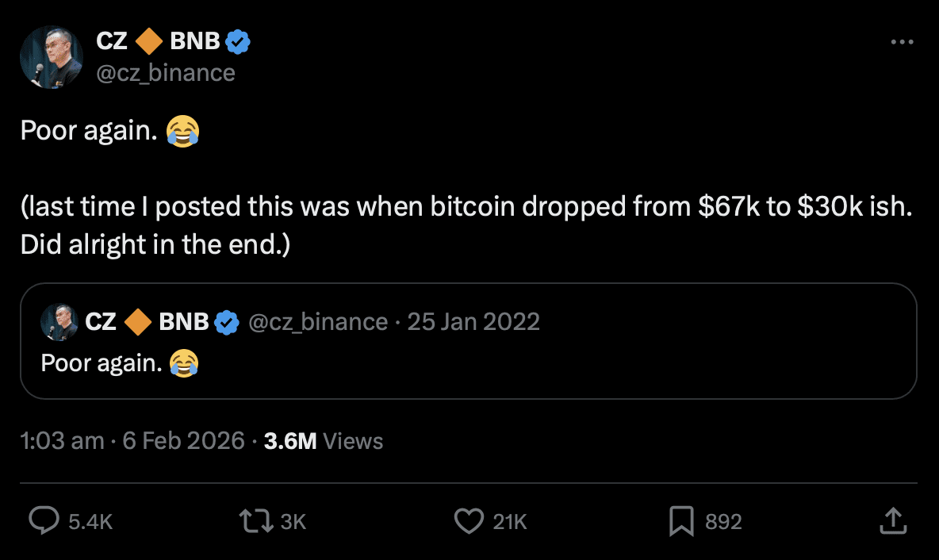939x560 pixels.
Task: Like the tweet with the heart icon
Action: (469, 521)
